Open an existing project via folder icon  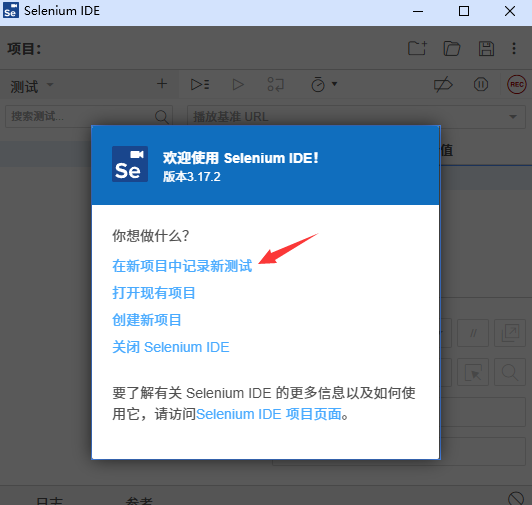(452, 49)
